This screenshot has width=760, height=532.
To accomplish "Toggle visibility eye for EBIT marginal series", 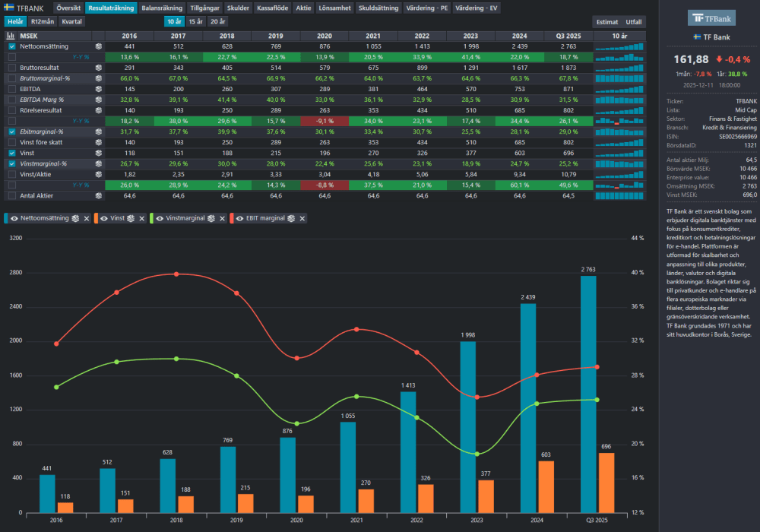I will (x=239, y=219).
